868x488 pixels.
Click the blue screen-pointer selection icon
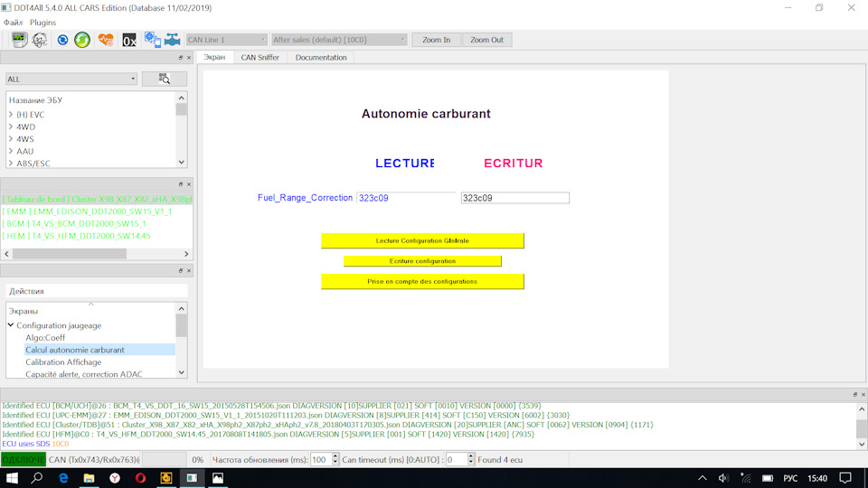152,39
